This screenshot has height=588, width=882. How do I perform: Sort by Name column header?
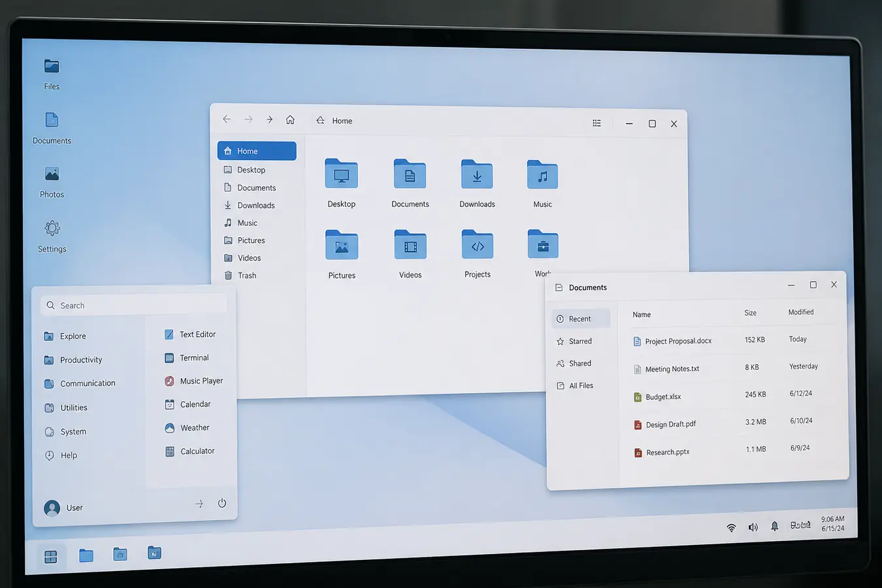click(x=642, y=314)
